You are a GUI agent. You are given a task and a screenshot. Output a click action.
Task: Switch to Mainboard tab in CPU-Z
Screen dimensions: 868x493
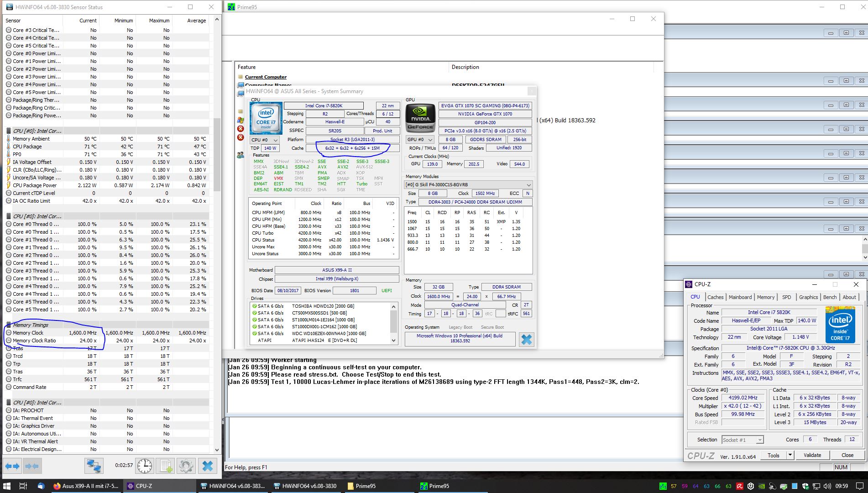pyautogui.click(x=740, y=297)
